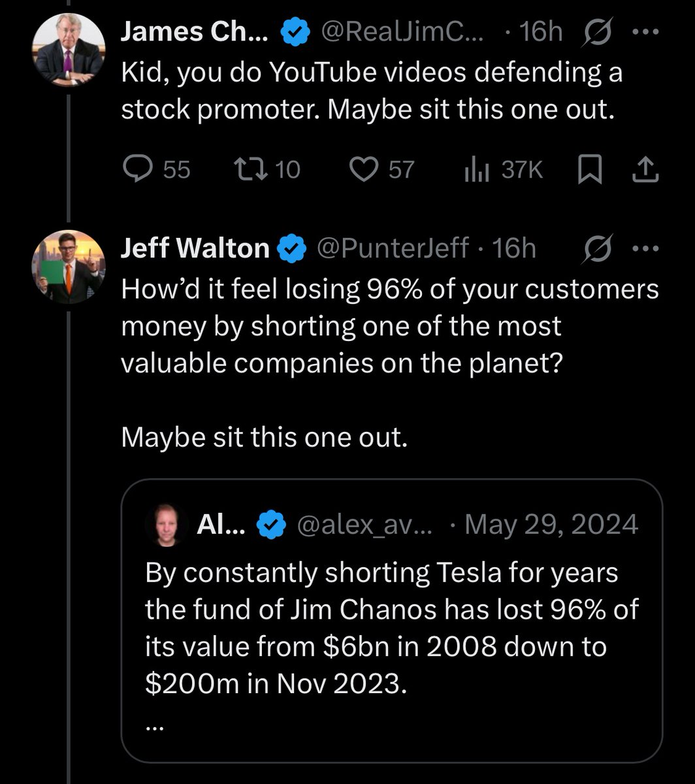This screenshot has width=695, height=784.
Task: Open replies on James Chanos's tweet
Action: (x=157, y=170)
